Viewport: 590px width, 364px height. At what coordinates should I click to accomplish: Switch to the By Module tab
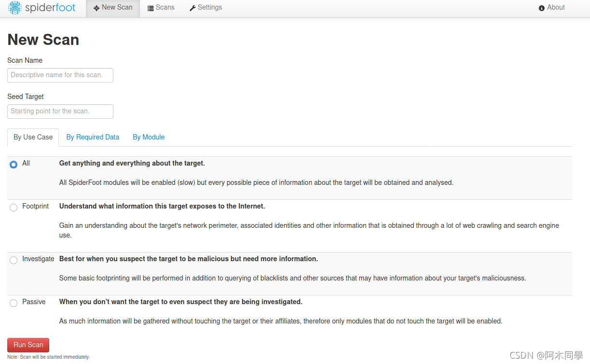pos(149,137)
